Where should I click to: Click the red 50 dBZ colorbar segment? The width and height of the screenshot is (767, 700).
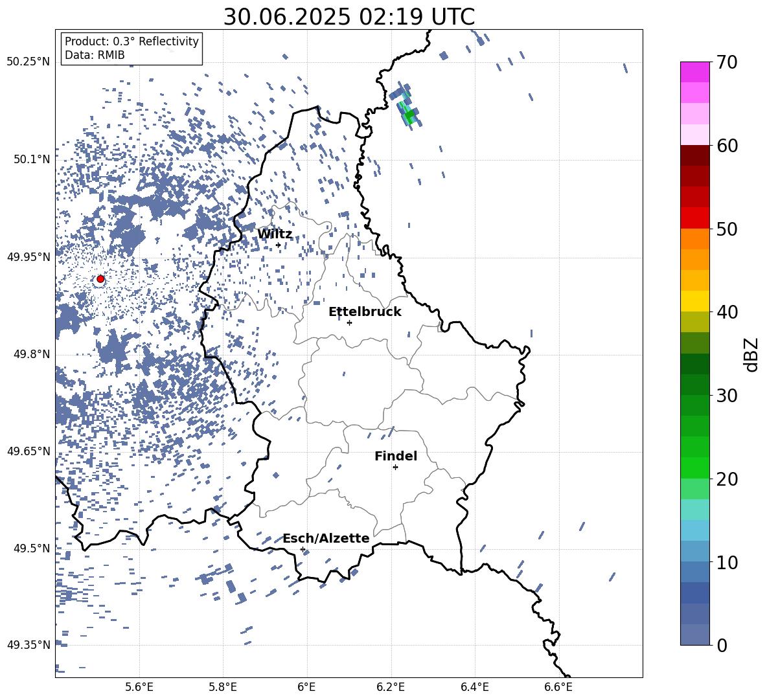[694, 218]
